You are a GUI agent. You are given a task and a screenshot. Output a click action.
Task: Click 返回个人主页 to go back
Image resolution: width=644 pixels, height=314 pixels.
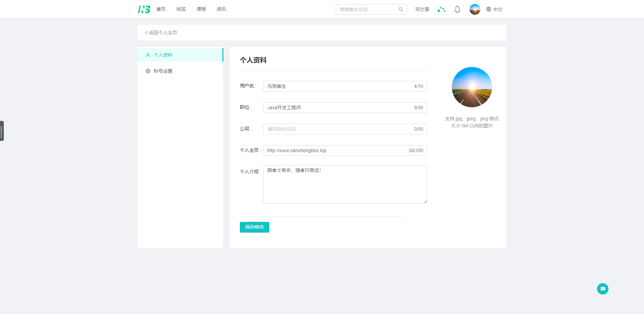click(161, 32)
